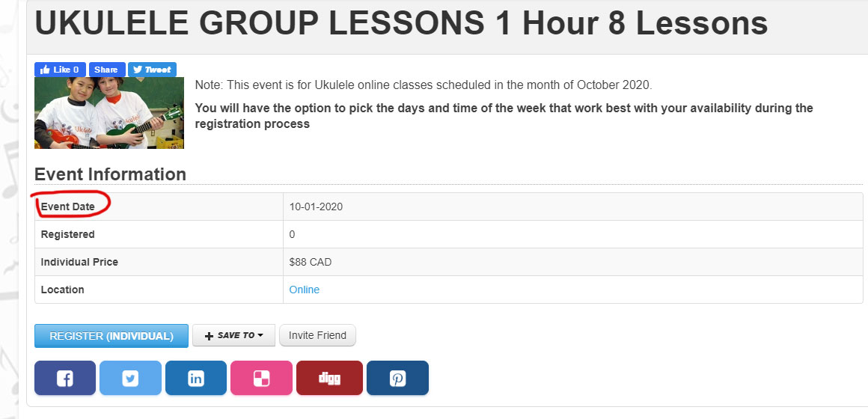The width and height of the screenshot is (868, 419).
Task: Click the Facebook Like button
Action: pyautogui.click(x=60, y=70)
